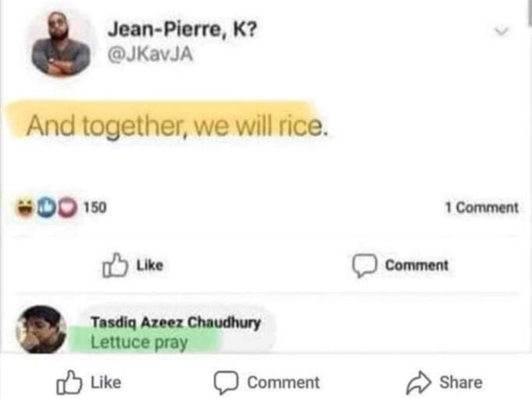Click the Share arrow icon

click(x=418, y=382)
